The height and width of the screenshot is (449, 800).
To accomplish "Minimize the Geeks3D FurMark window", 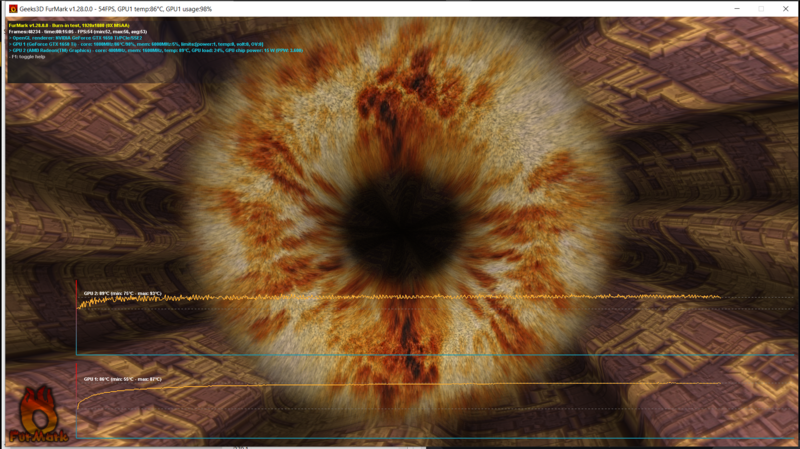I will point(737,9).
